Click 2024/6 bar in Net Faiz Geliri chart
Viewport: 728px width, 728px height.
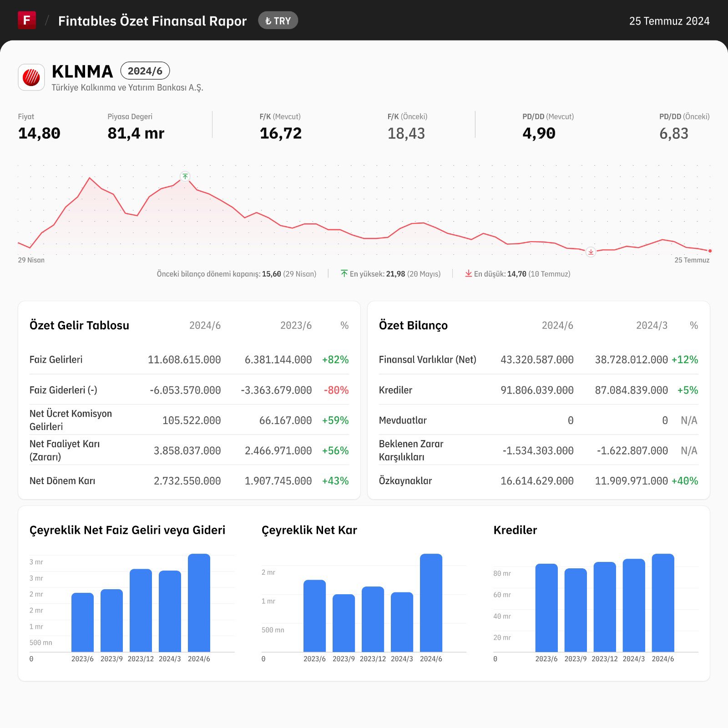tap(199, 603)
